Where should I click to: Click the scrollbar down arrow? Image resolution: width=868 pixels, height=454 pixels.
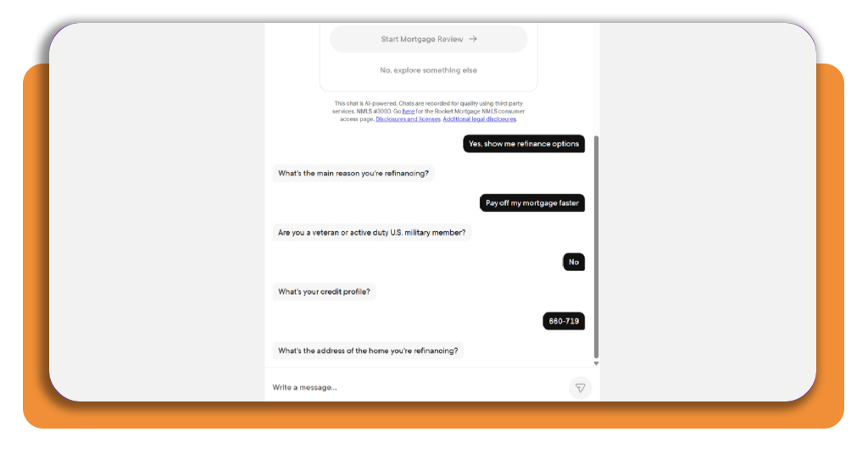[x=596, y=363]
